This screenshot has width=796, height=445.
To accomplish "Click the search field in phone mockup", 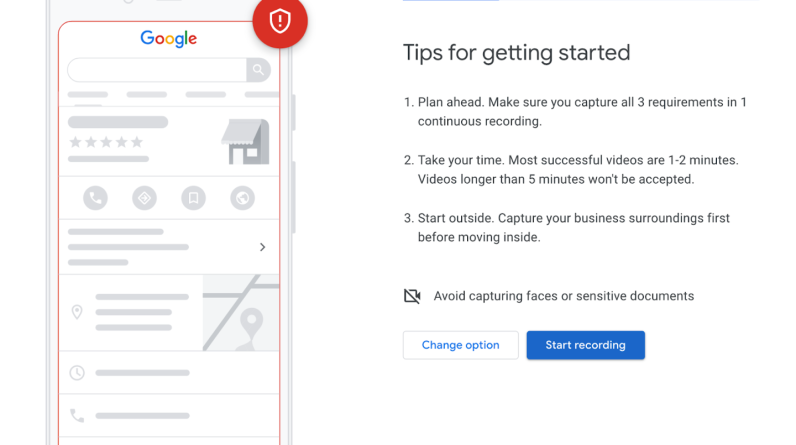I will tap(157, 70).
